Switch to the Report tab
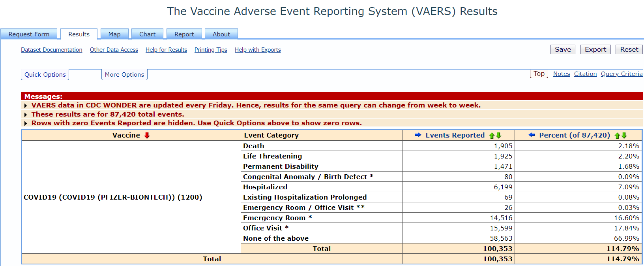Viewport: 644px width, 266px height. (x=184, y=34)
